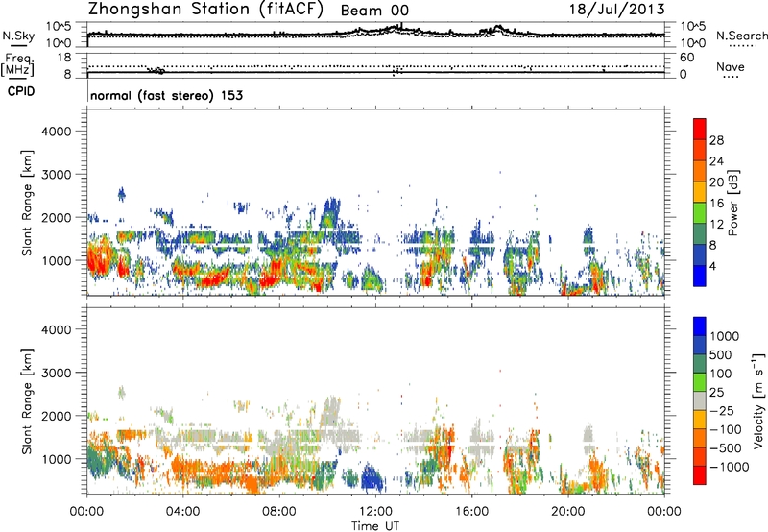The width and height of the screenshot is (768, 532).
Task: Click power color bar label '4'
Action: pos(712,267)
